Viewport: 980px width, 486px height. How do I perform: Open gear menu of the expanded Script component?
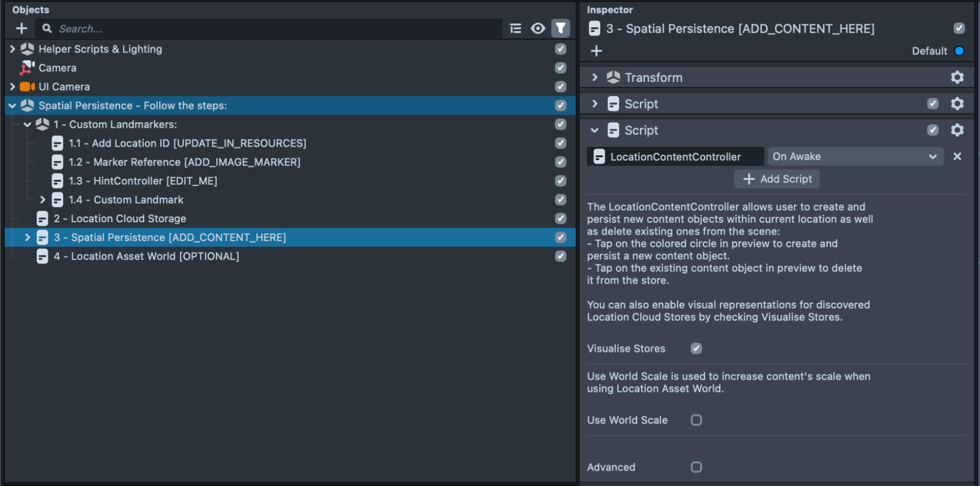[x=957, y=130]
